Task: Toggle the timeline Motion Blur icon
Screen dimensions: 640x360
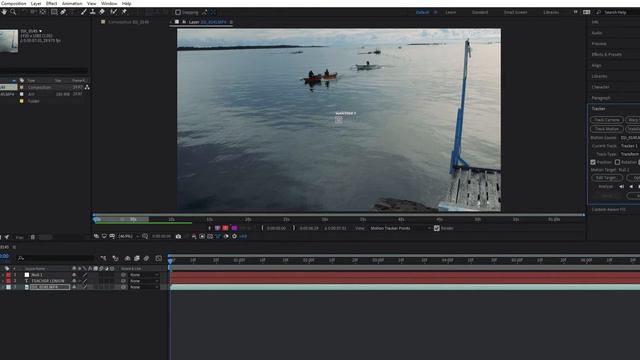Action: click(x=147, y=258)
